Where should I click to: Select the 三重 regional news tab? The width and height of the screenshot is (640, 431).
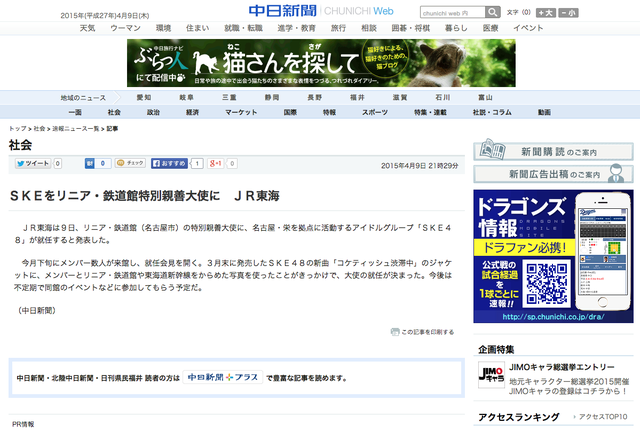[x=229, y=98]
